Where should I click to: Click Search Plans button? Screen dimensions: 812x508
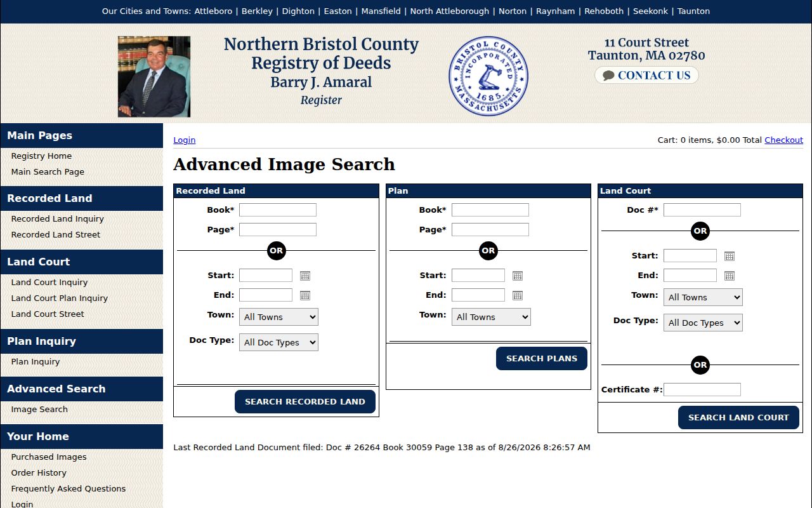click(x=542, y=359)
